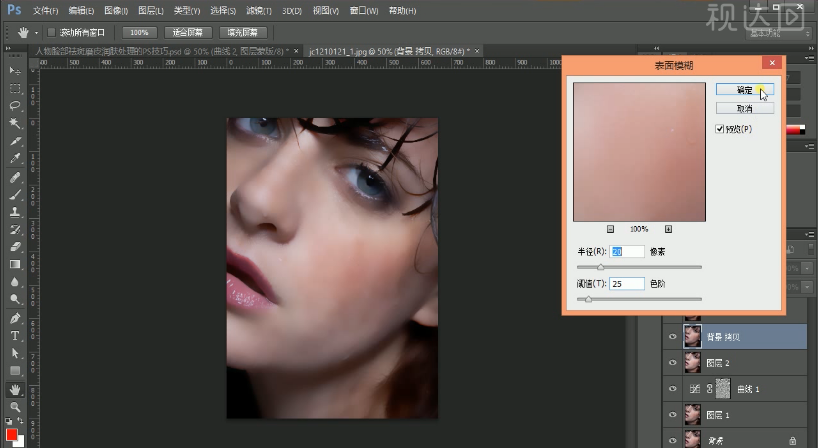This screenshot has height=448, width=818.
Task: Click the link icon on 曲线 1 layer
Action: (x=709, y=389)
